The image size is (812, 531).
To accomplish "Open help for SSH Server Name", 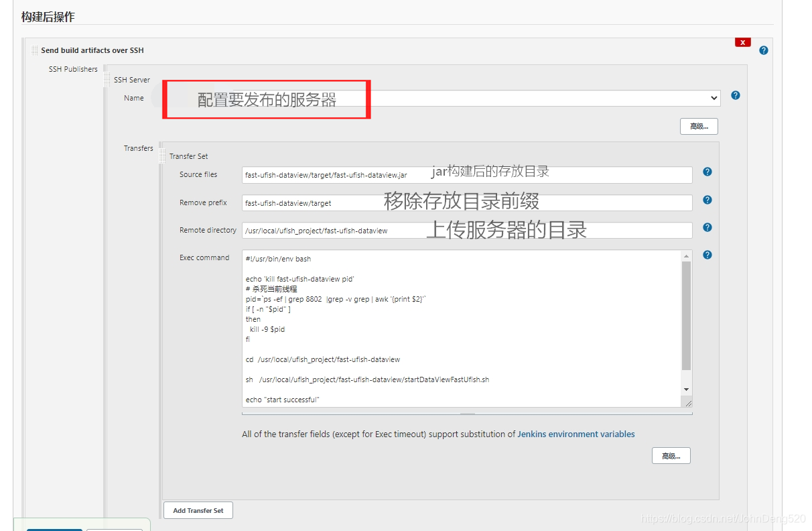I will coord(736,95).
